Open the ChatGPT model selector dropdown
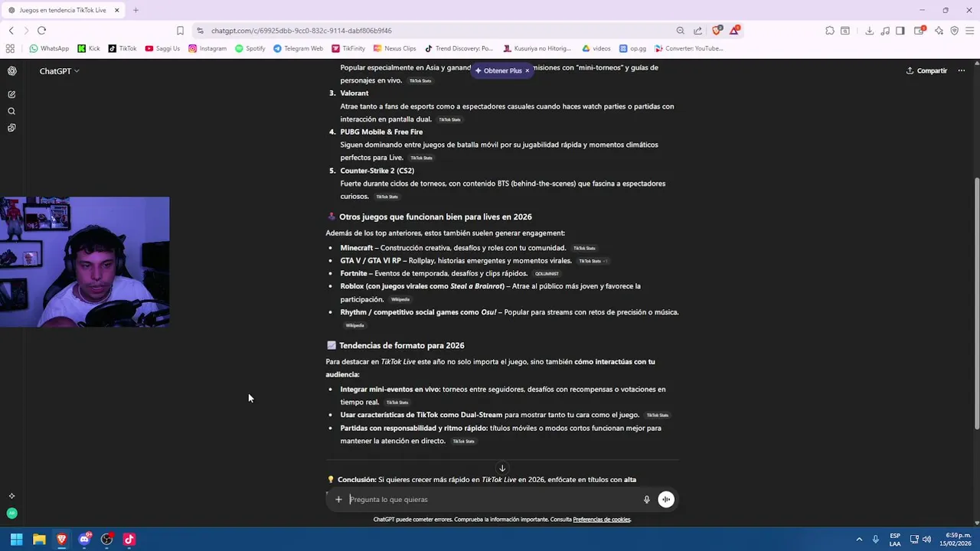Viewport: 980px width, 551px height. [59, 70]
